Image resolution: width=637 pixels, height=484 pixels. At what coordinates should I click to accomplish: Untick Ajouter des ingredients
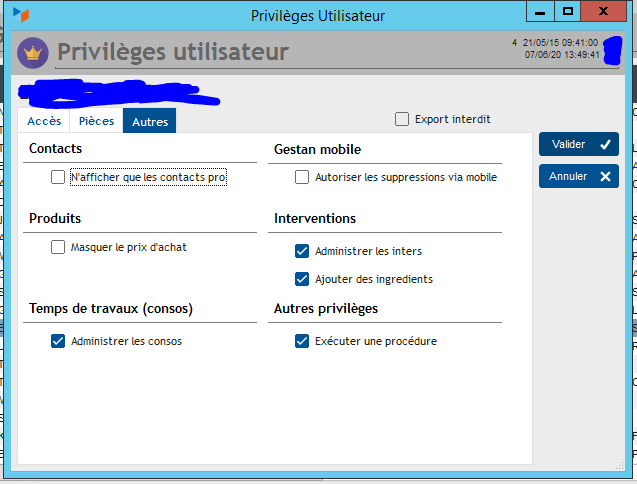point(302,279)
